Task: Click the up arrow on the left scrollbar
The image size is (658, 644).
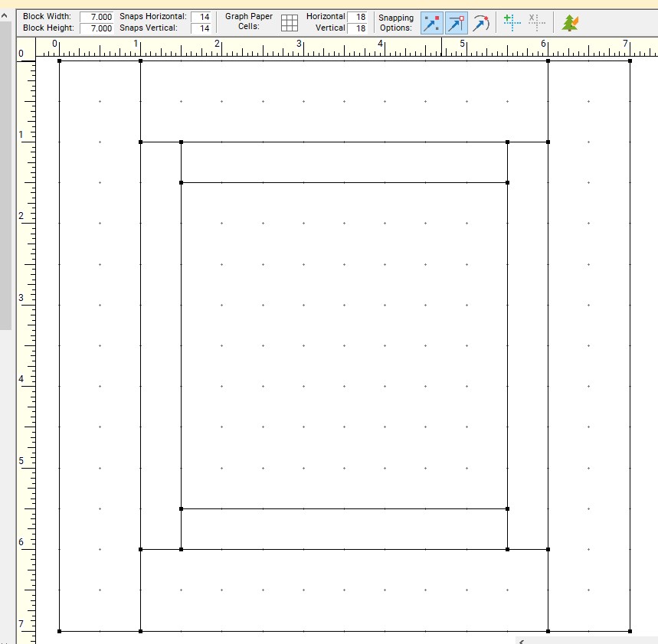Action: pyautogui.click(x=5, y=16)
